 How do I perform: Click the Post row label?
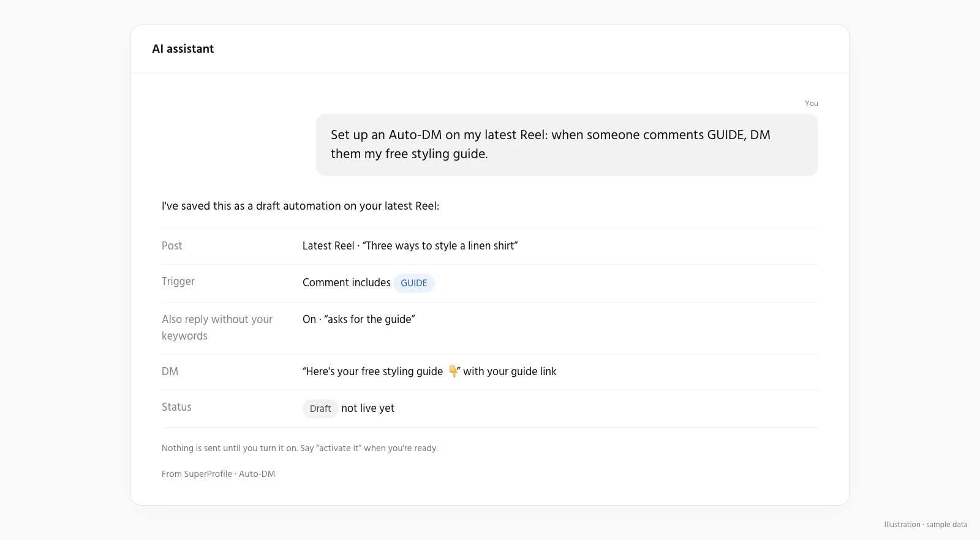coord(171,246)
